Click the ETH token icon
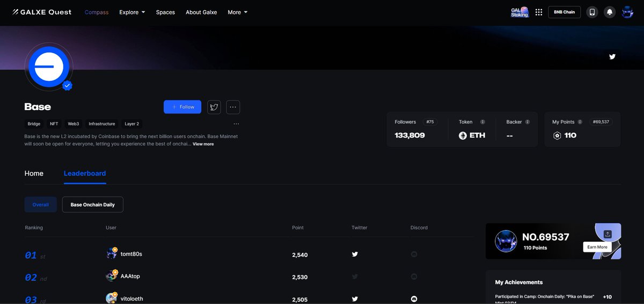644x304 pixels. (x=463, y=136)
